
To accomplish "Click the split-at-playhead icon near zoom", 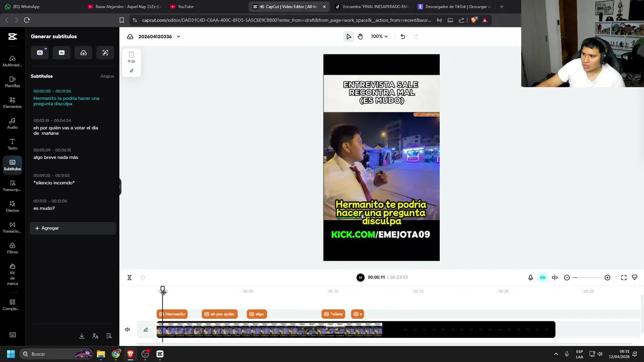I will 554,278.
